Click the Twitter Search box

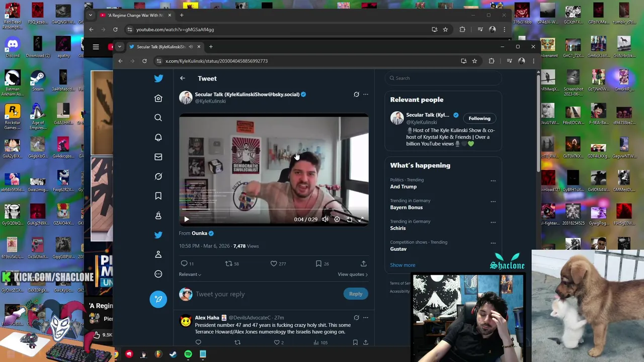point(443,78)
